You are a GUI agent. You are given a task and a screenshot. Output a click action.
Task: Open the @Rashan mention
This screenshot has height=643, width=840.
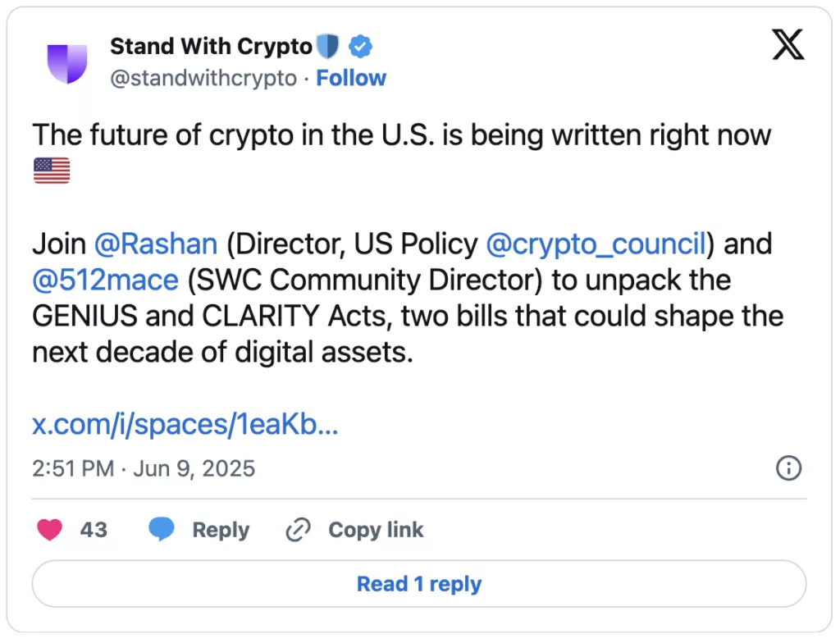(156, 244)
